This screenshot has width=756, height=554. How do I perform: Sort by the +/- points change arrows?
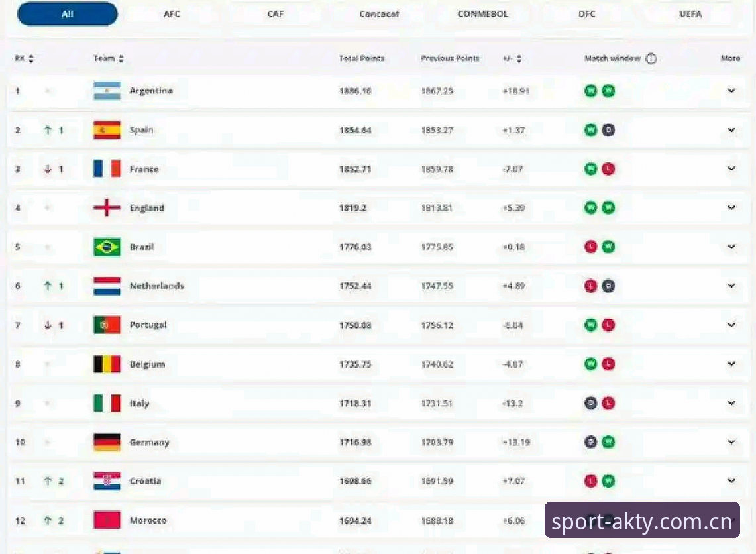[519, 58]
